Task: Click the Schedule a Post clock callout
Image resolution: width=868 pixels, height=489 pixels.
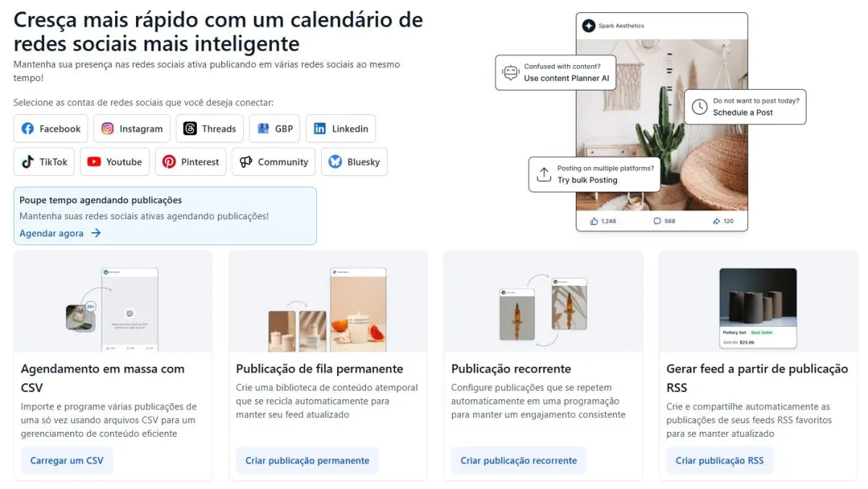Action: coord(745,107)
